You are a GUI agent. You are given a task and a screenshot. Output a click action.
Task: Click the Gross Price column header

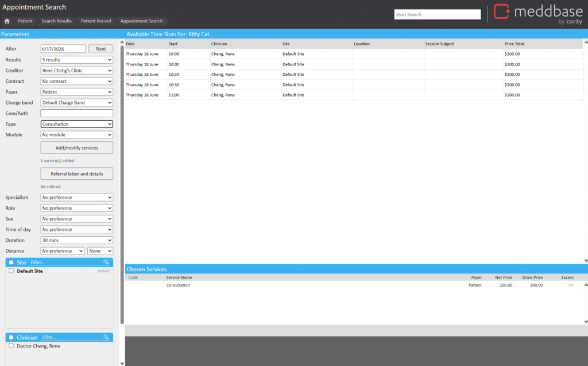(x=532, y=278)
